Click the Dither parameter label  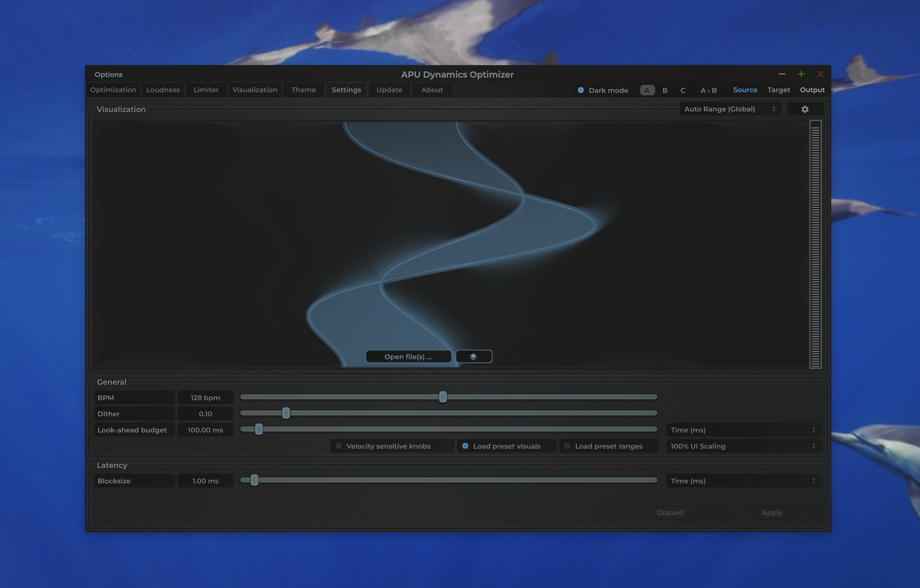(x=134, y=414)
